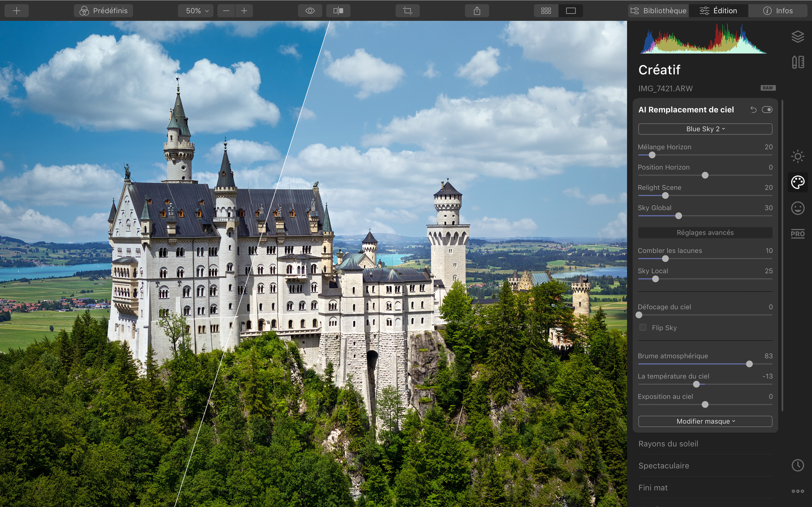812x507 pixels.
Task: Enable the Flip Sky checkbox
Action: (643, 328)
